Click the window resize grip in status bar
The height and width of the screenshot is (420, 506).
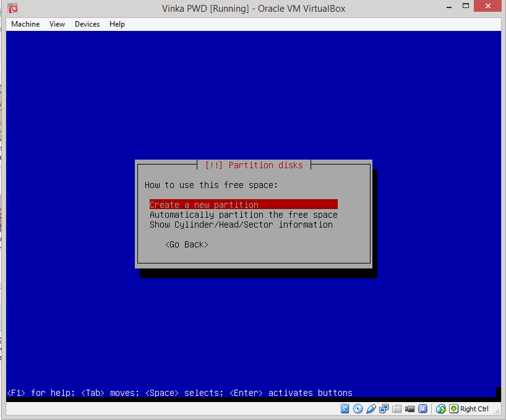coord(497,411)
